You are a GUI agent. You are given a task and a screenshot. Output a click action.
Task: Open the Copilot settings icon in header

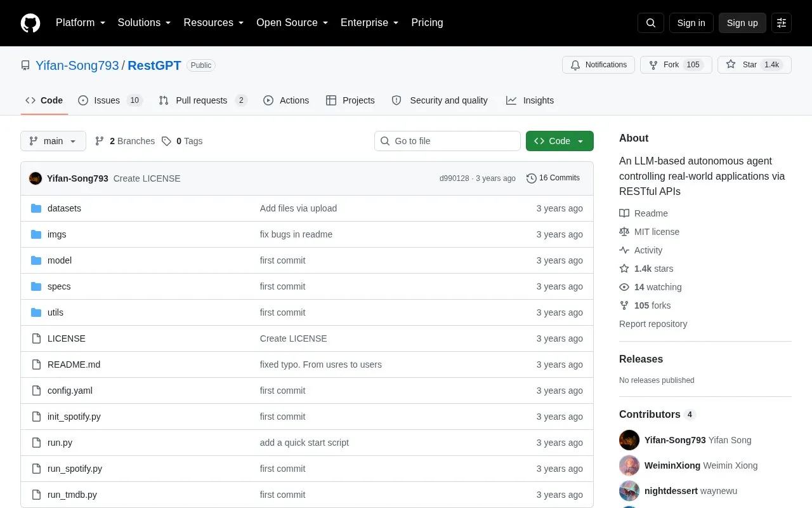pos(782,23)
